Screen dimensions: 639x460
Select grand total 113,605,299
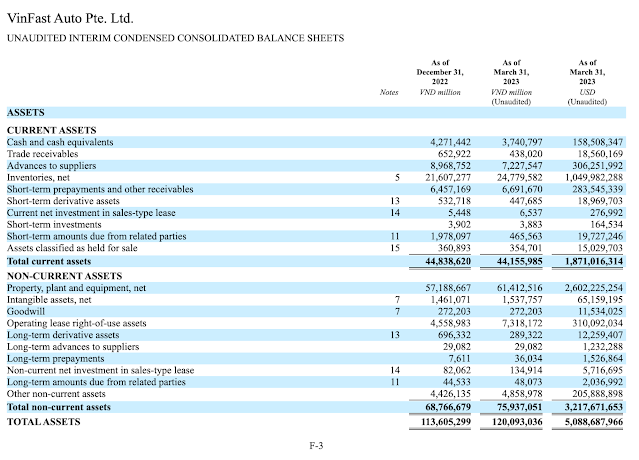point(446,422)
